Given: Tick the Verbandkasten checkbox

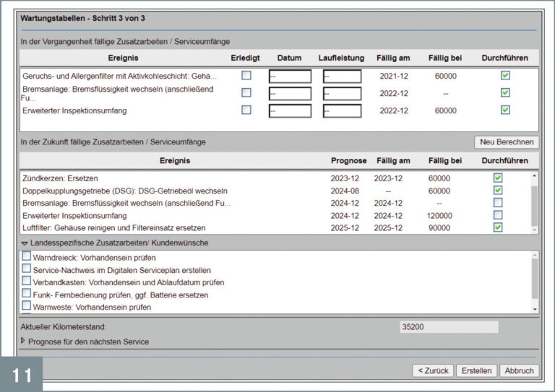Looking at the screenshot, I should point(27,282).
